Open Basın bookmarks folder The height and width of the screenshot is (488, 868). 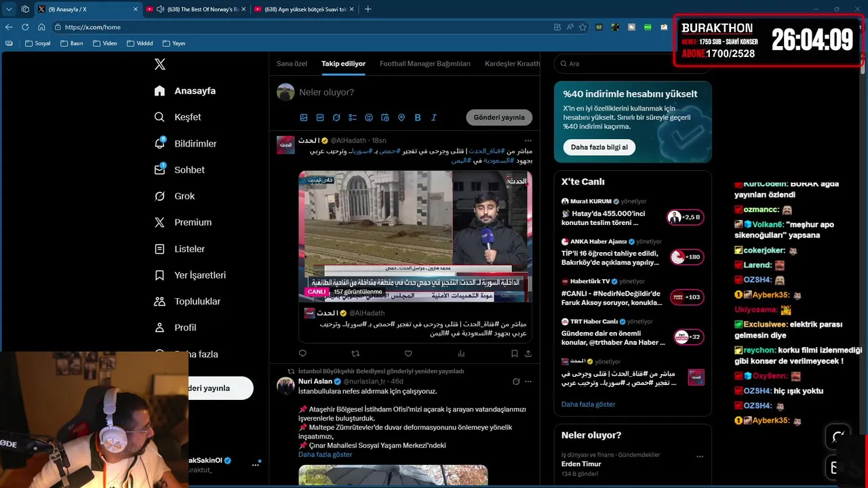[x=72, y=43]
